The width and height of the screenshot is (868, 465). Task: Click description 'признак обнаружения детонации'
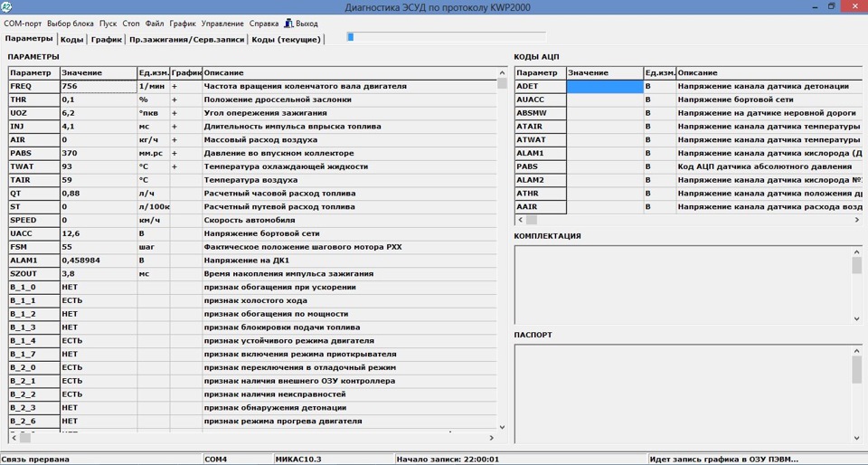click(275, 408)
